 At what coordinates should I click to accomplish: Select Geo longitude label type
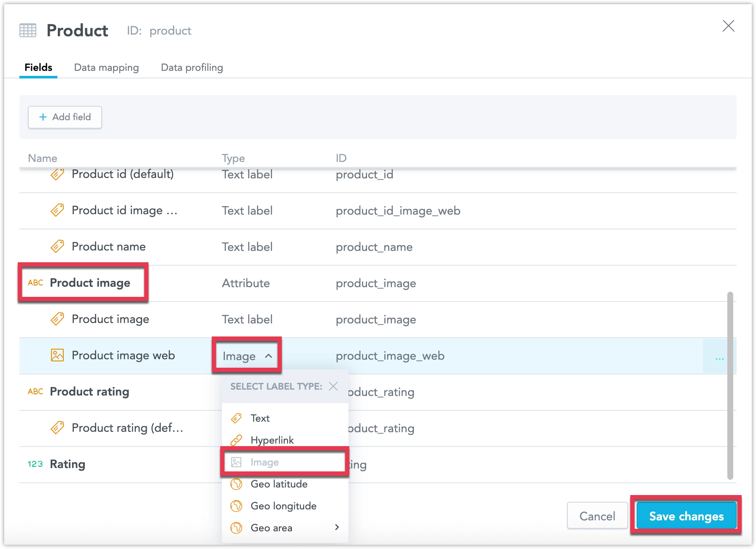(x=283, y=506)
